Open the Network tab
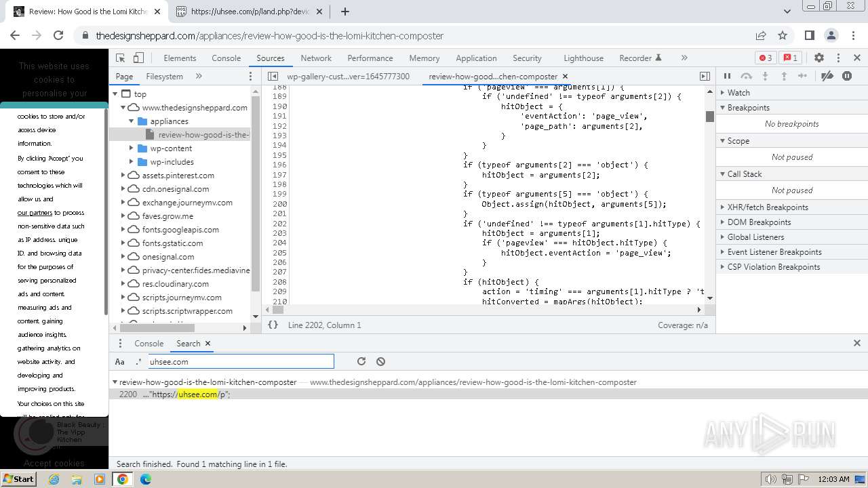 tap(316, 58)
